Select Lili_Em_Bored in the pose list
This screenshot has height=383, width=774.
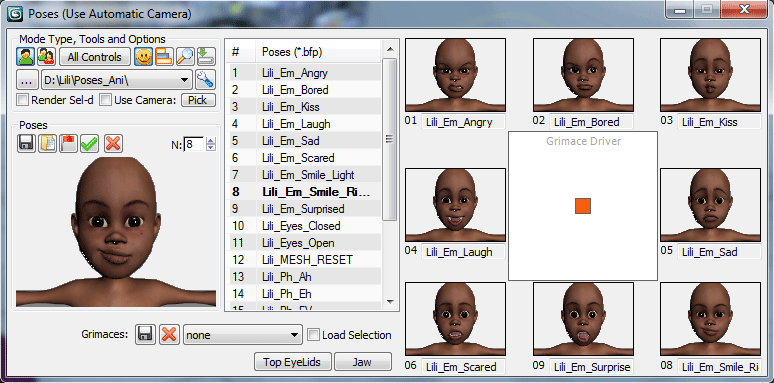point(304,90)
